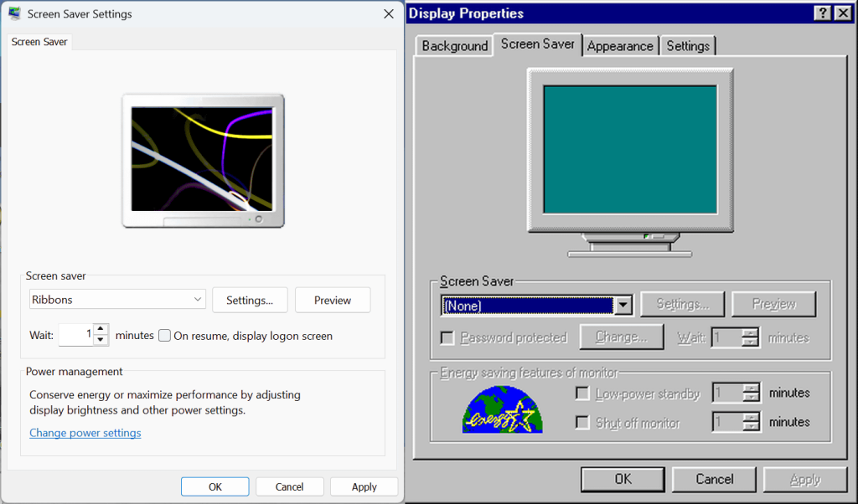The image size is (858, 504).
Task: Click the teal classic monitor preview
Action: (630, 151)
